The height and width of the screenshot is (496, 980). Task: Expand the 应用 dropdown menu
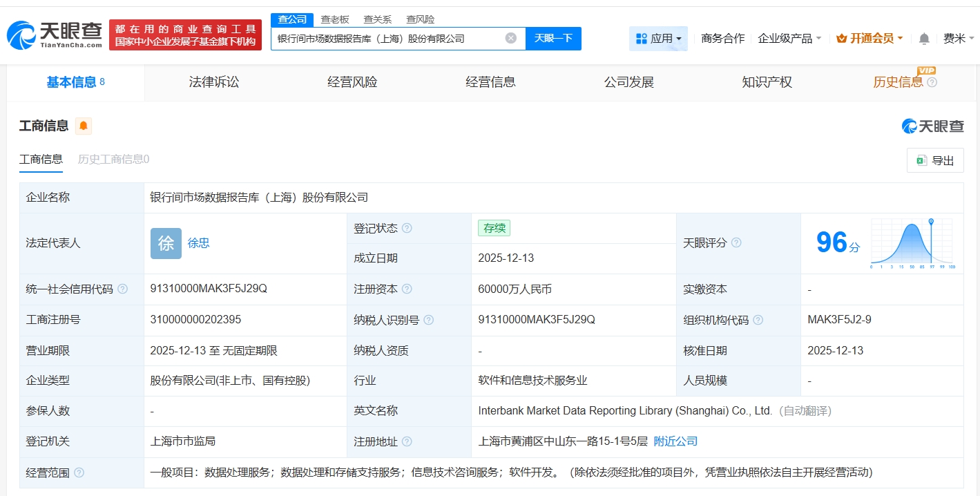pos(658,39)
